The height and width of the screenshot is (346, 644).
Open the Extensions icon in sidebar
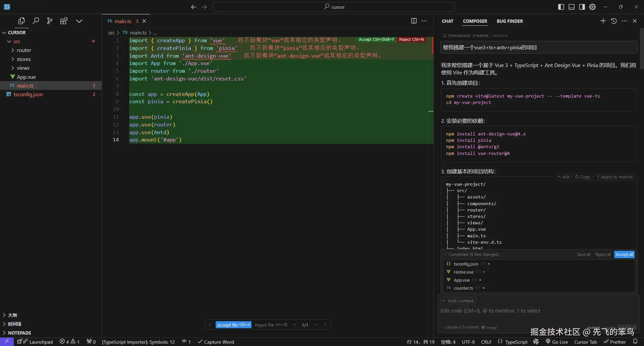pos(64,21)
